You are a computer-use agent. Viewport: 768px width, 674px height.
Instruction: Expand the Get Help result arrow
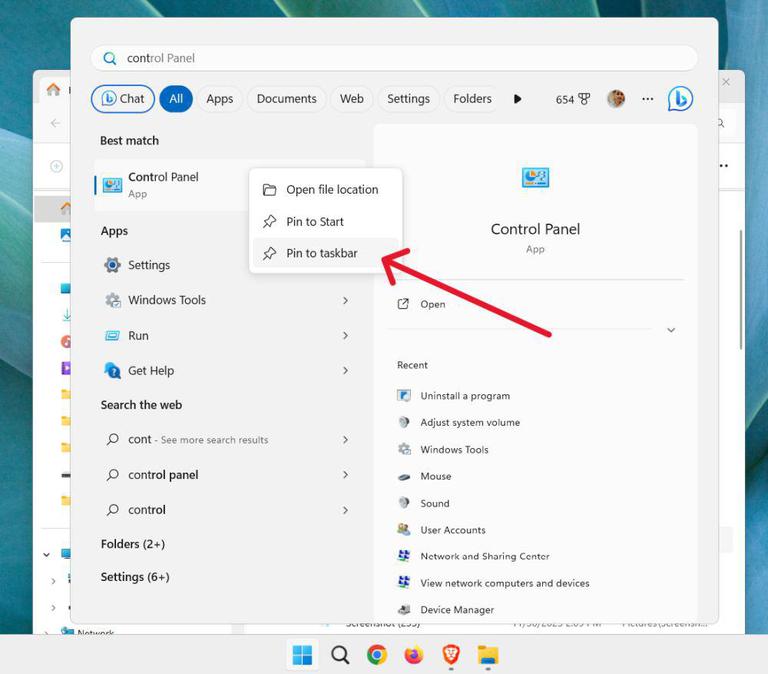345,371
